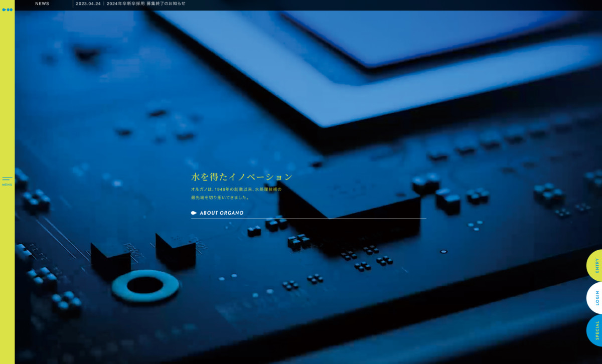This screenshot has width=602, height=364.
Task: Open the hamburger MENU button
Action: pos(7,181)
